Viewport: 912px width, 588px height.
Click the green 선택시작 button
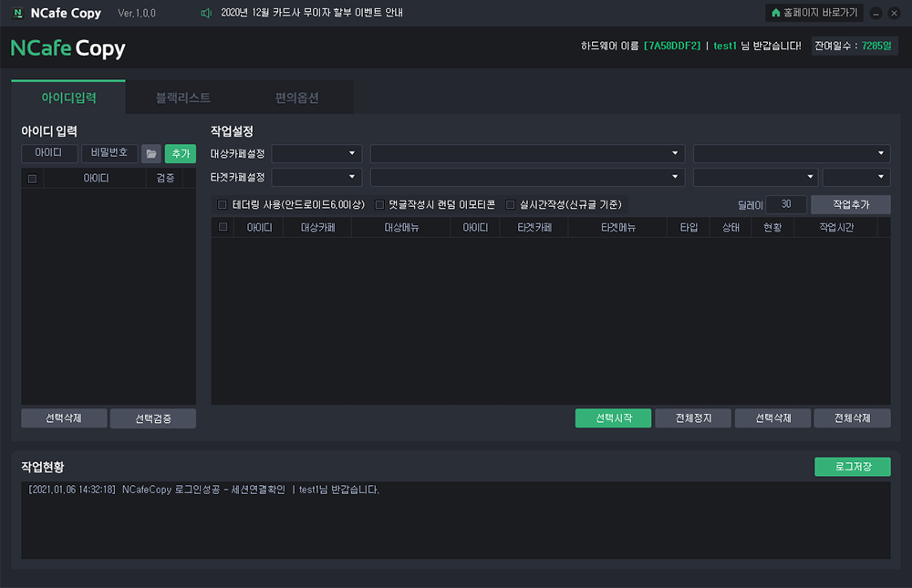click(614, 418)
